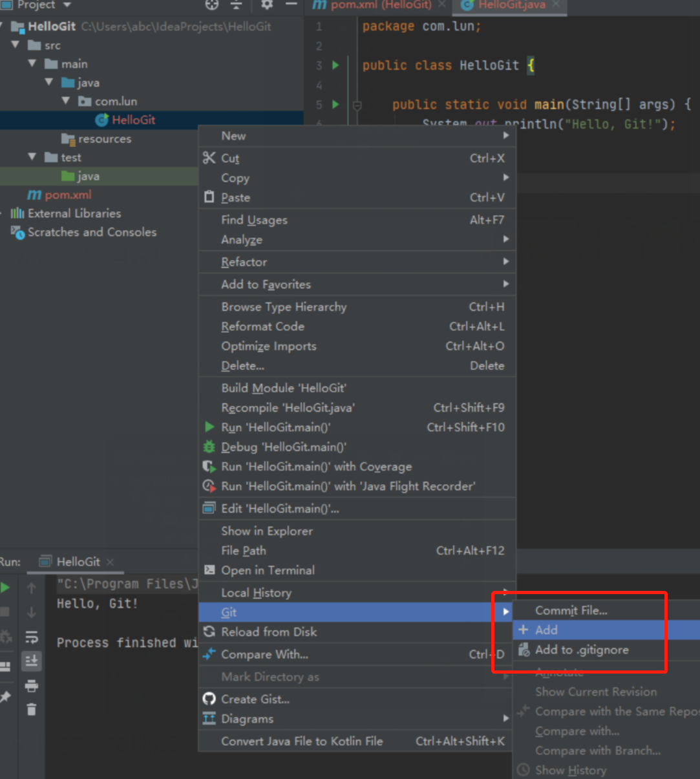This screenshot has width=700, height=779.
Task: Click the Show History clock icon
Action: click(x=524, y=770)
